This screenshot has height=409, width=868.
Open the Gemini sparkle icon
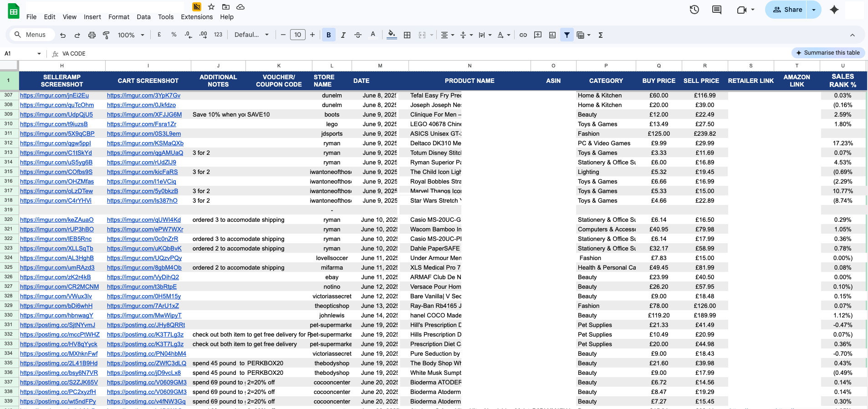[834, 10]
